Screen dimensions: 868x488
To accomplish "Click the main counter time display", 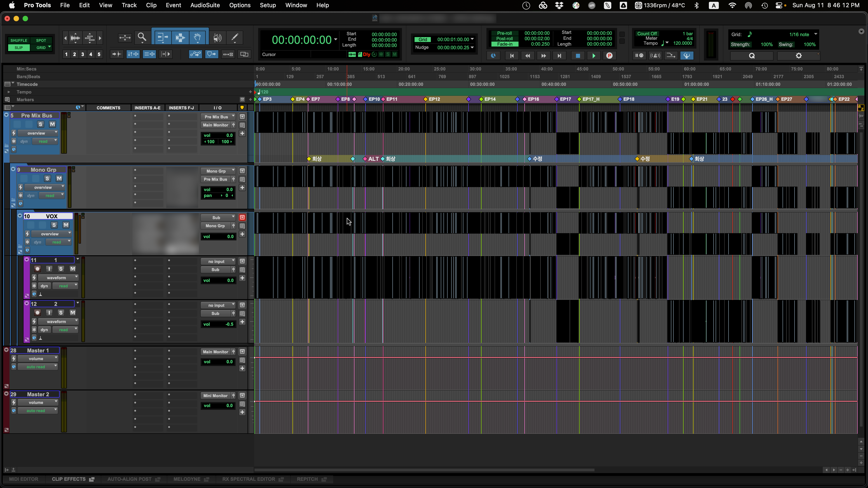I will pos(302,40).
